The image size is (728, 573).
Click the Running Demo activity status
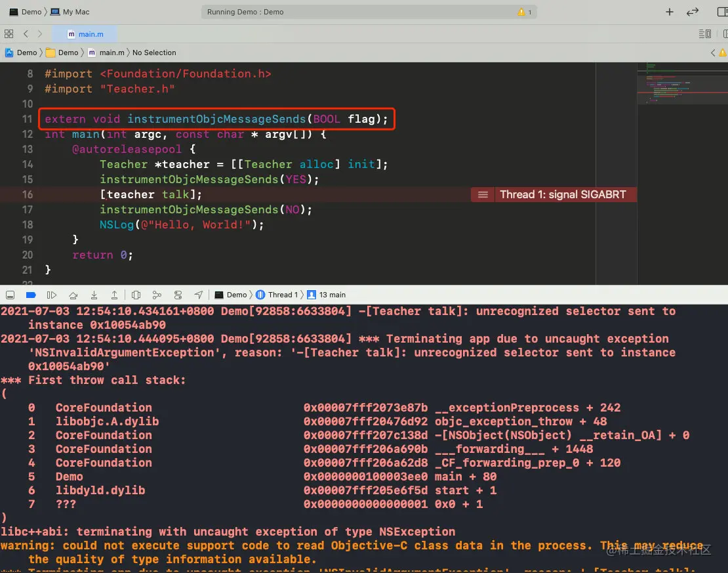[245, 12]
